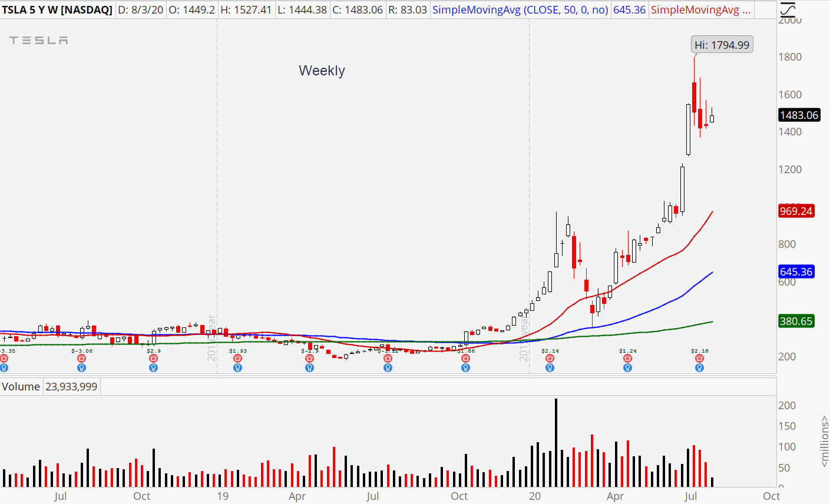The width and height of the screenshot is (830, 504).
Task: Click the blue lightbulb icon below $2.9 earnings
Action: [154, 368]
